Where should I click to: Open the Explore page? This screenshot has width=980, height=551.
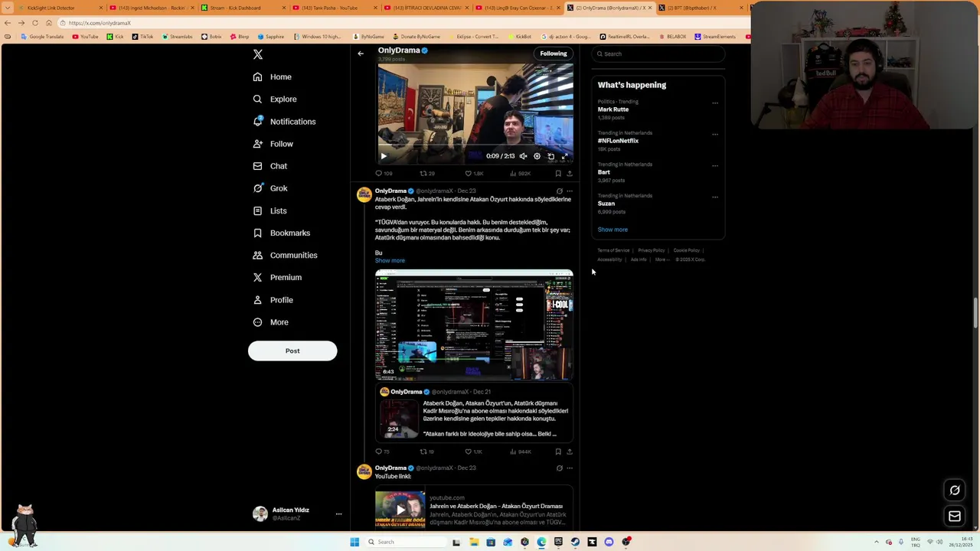(x=275, y=99)
